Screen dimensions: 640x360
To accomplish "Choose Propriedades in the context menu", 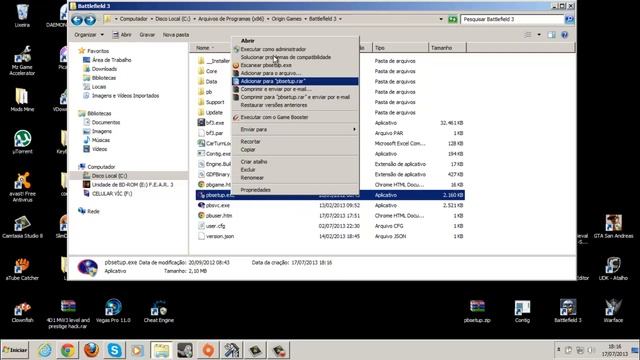I will click(296, 190).
